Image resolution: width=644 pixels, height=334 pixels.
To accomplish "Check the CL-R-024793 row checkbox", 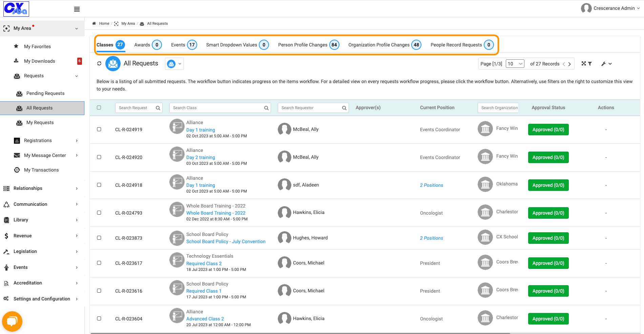I will point(99,213).
